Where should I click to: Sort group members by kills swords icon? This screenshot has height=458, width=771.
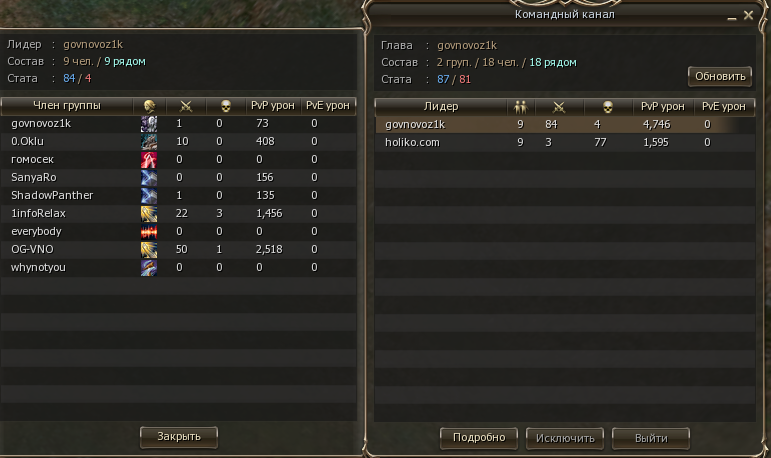point(186,106)
